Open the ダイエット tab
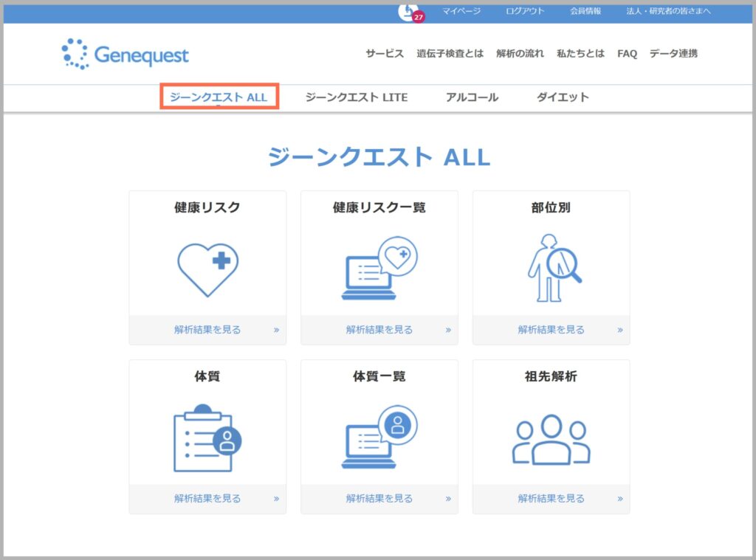The image size is (756, 560). (x=563, y=97)
